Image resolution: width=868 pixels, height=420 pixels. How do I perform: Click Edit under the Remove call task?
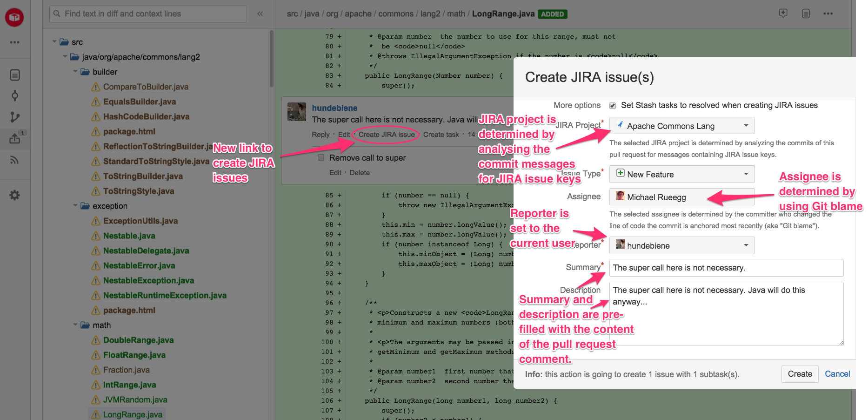tap(335, 173)
